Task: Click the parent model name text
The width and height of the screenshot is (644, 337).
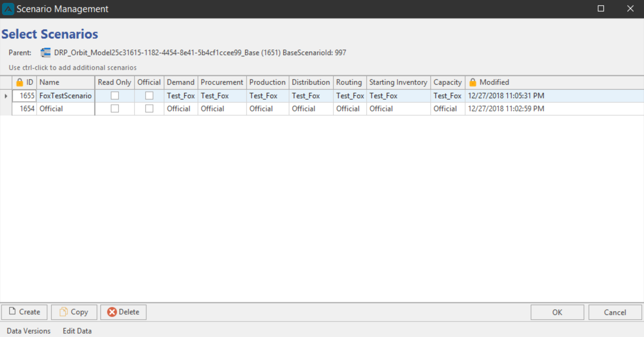Action: 200,53
